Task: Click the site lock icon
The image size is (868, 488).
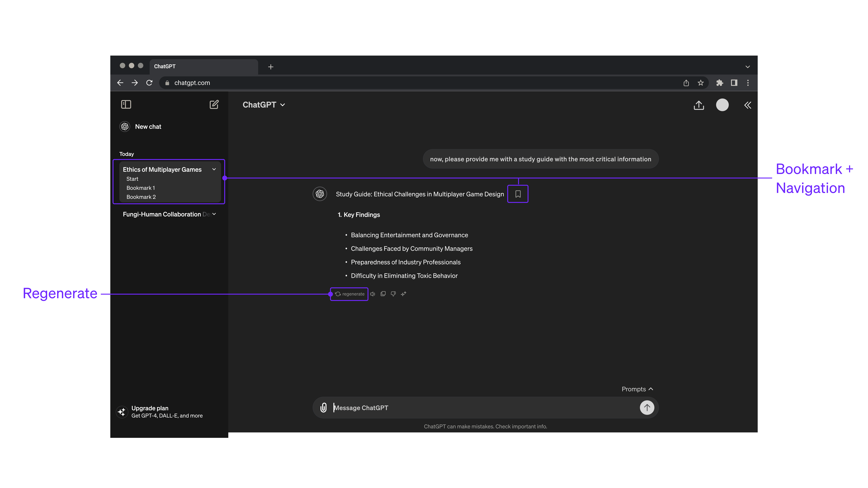Action: tap(167, 83)
